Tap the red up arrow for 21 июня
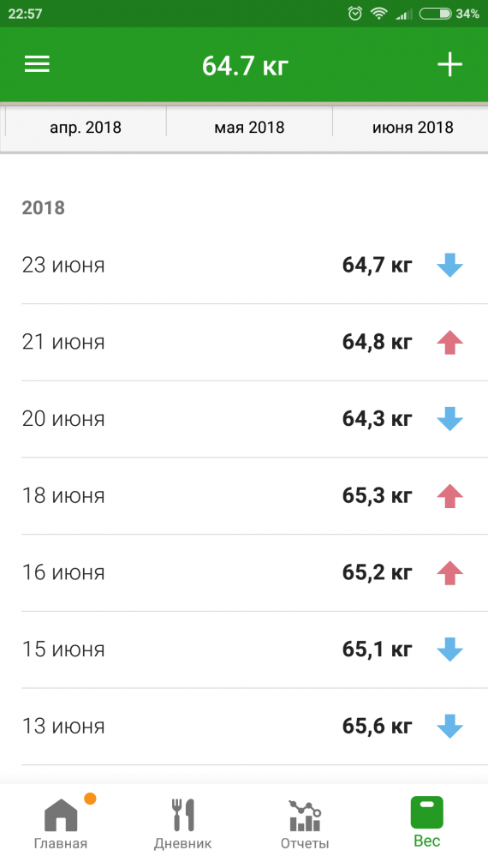Image resolution: width=488 pixels, height=868 pixels. pyautogui.click(x=449, y=342)
